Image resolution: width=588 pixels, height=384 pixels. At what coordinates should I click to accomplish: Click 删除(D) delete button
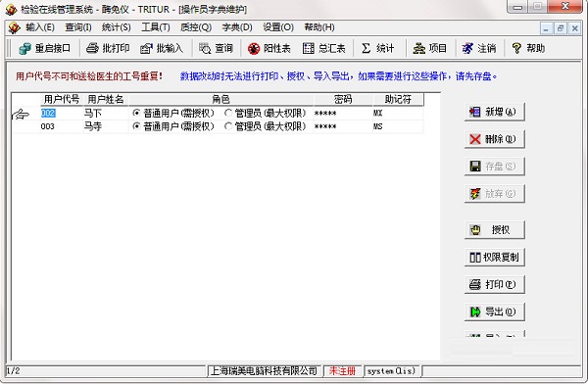coord(494,139)
